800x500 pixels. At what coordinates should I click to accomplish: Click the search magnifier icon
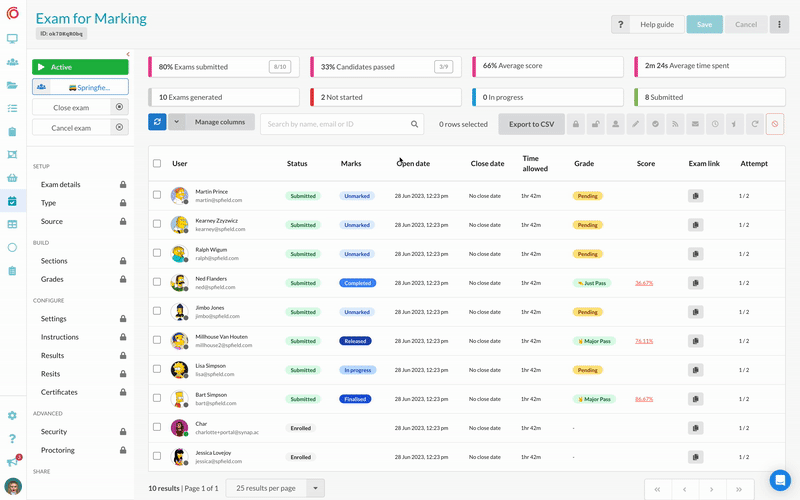pos(415,124)
